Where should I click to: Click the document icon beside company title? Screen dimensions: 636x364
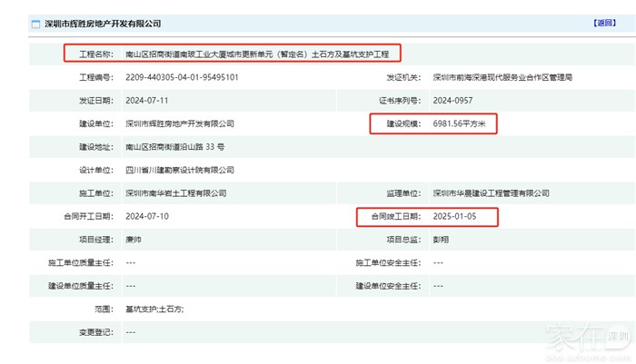click(35, 24)
